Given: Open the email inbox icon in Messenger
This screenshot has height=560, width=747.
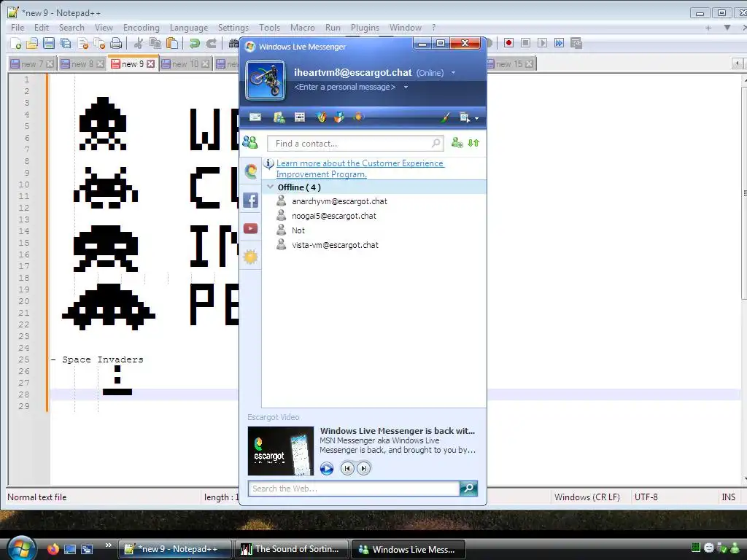Looking at the screenshot, I should point(255,117).
